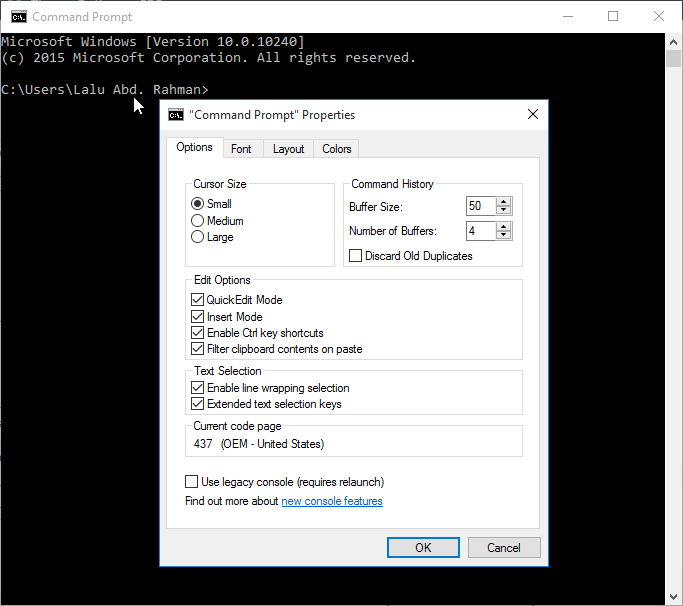Increase Number of Buffers up arrow
The width and height of the screenshot is (683, 606).
(x=504, y=227)
